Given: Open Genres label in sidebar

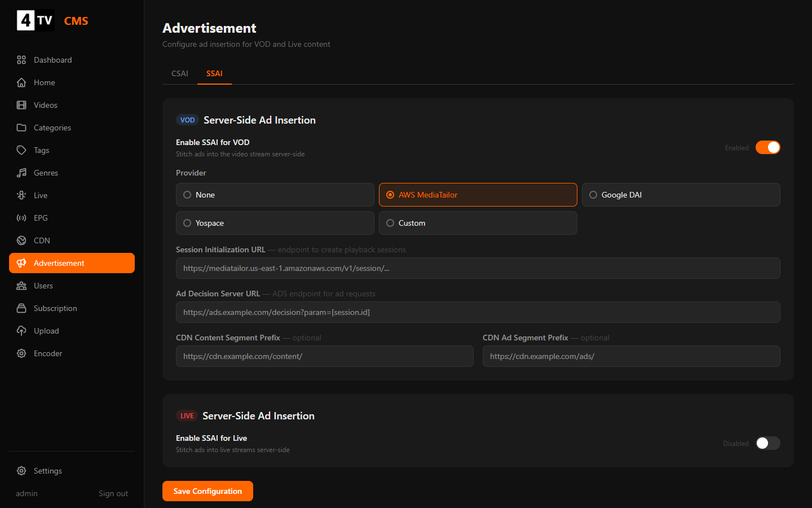Looking at the screenshot, I should click(46, 173).
